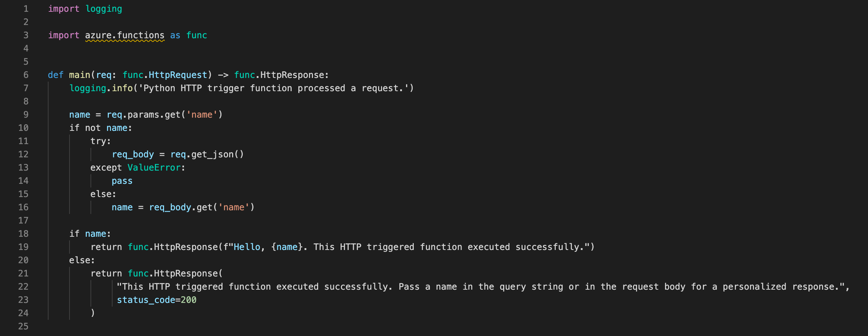Click the underlined azure.functions import

pyautogui.click(x=125, y=35)
